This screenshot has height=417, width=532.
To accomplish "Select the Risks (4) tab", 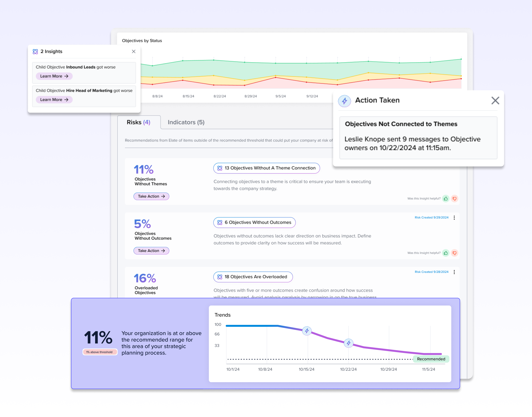I will tap(139, 122).
